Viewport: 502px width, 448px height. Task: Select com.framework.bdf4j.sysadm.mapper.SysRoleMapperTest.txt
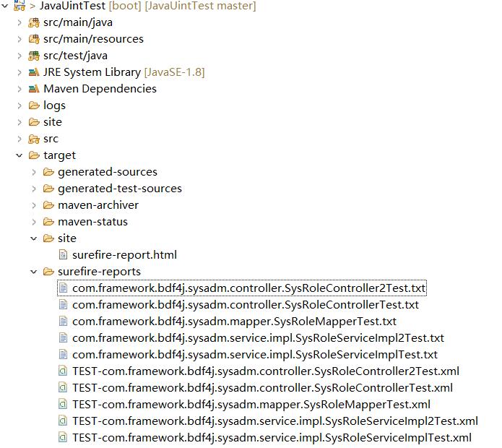tap(234, 322)
